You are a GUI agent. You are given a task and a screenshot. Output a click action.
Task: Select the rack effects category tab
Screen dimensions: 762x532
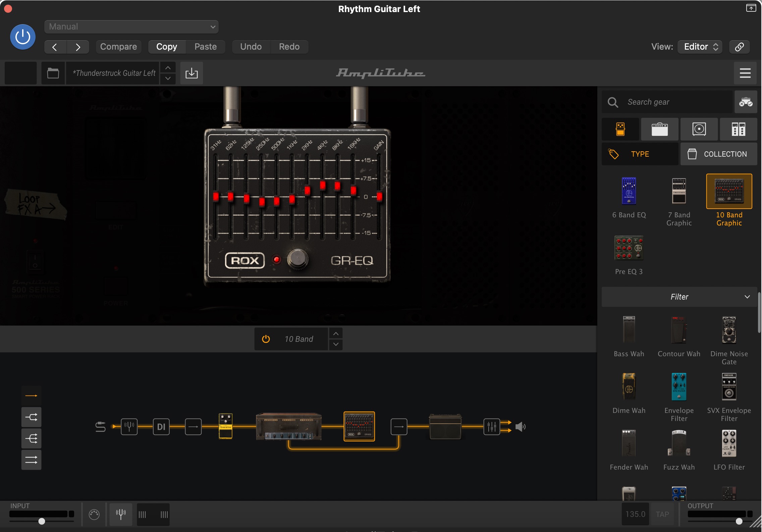pyautogui.click(x=738, y=129)
